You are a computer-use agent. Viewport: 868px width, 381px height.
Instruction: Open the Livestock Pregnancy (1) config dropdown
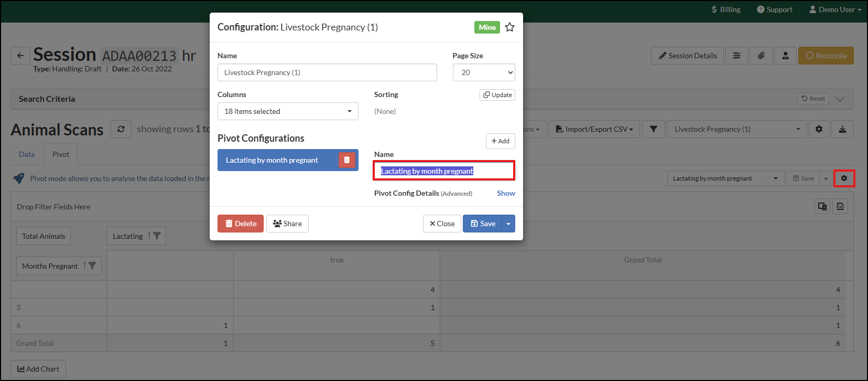(x=736, y=129)
